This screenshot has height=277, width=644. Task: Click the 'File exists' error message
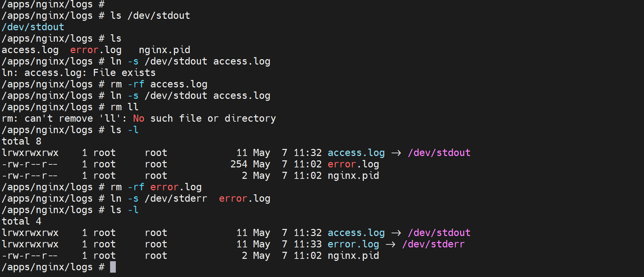tap(124, 73)
